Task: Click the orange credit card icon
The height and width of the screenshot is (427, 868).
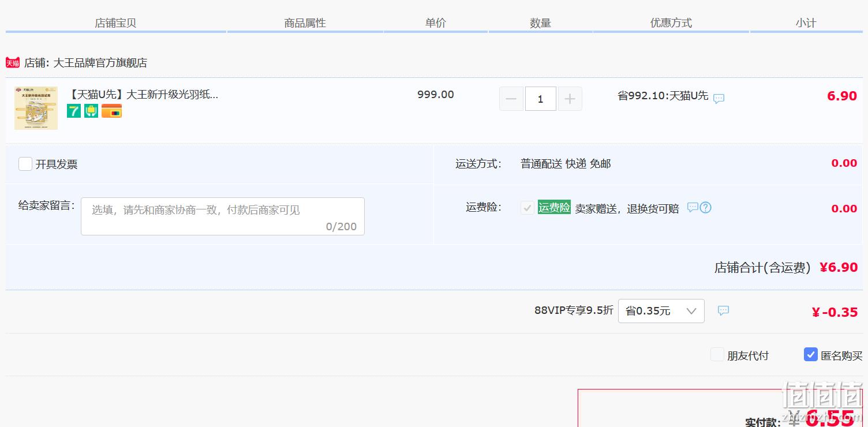Action: (x=111, y=111)
